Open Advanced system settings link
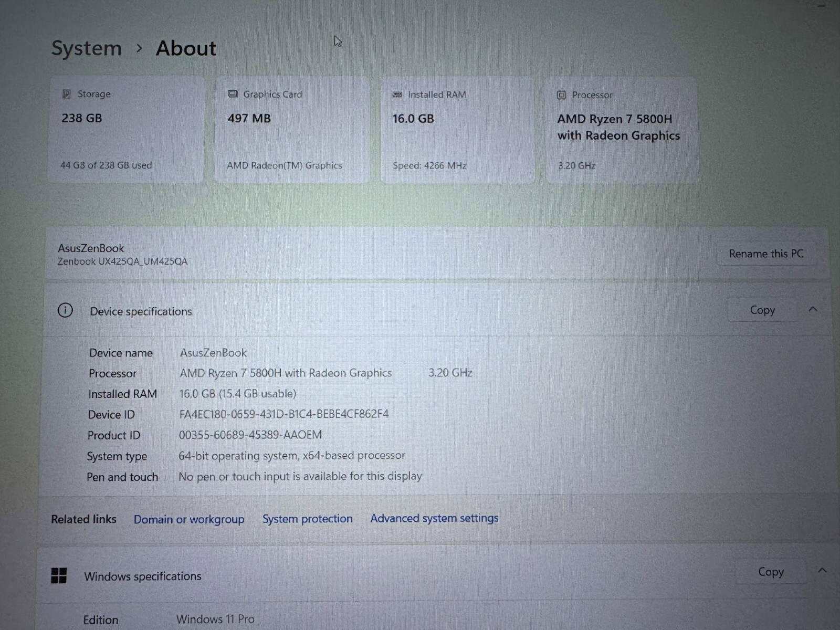 434,518
